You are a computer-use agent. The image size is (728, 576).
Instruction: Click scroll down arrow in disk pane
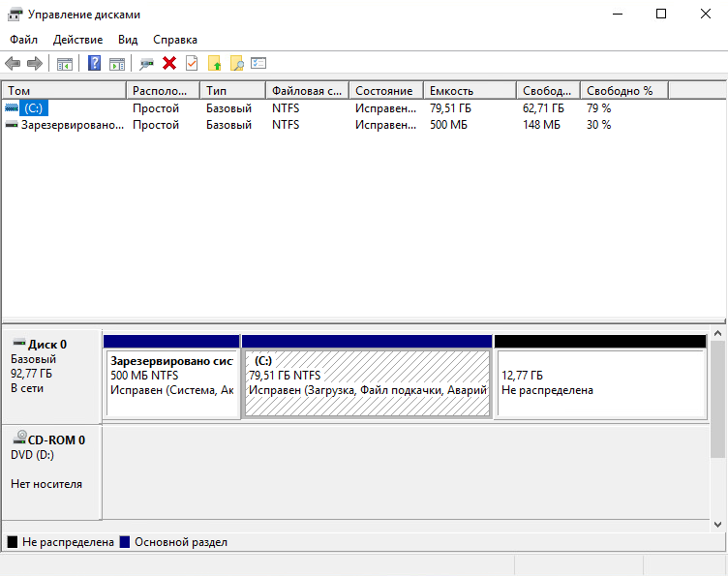point(717,525)
